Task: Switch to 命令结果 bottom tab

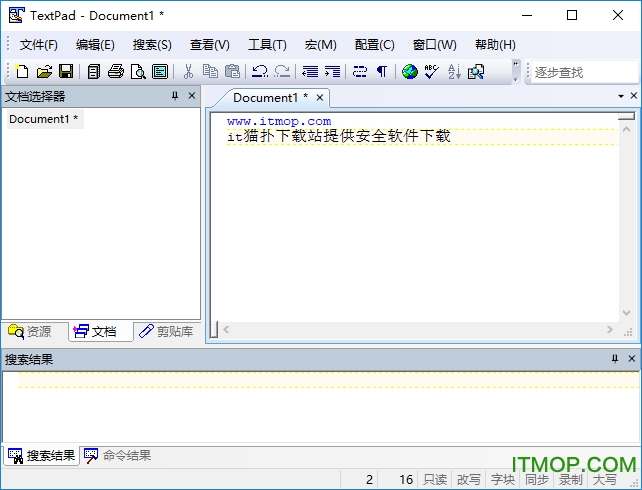Action: [x=118, y=456]
